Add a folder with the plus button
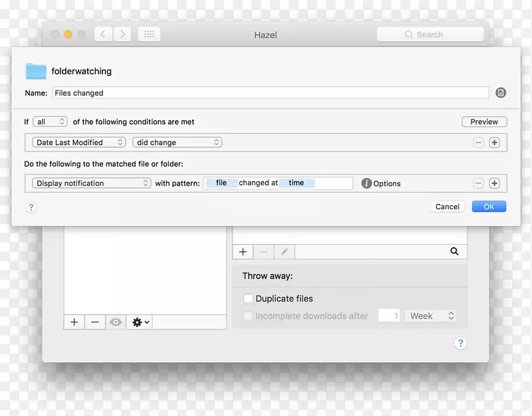This screenshot has width=532, height=416. [x=74, y=322]
